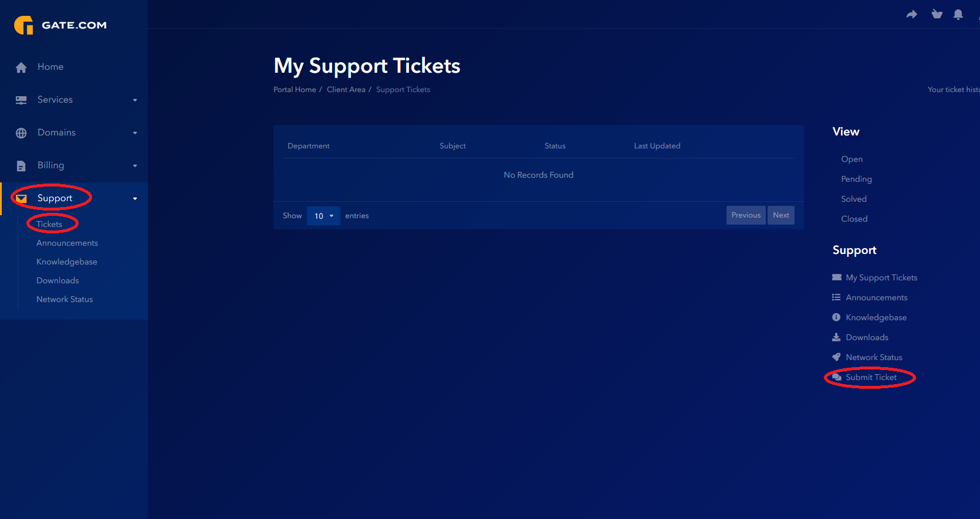Open the share arrow icon in header

(x=911, y=15)
